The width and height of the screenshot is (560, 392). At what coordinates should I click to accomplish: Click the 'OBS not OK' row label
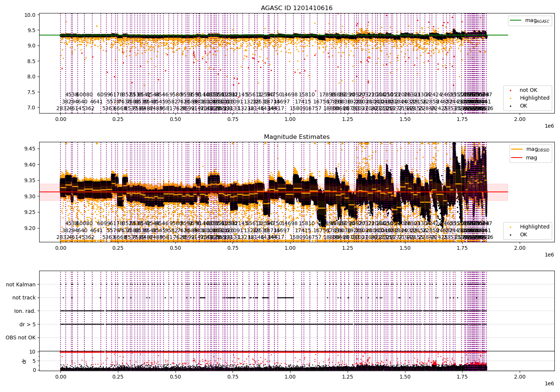click(x=21, y=337)
